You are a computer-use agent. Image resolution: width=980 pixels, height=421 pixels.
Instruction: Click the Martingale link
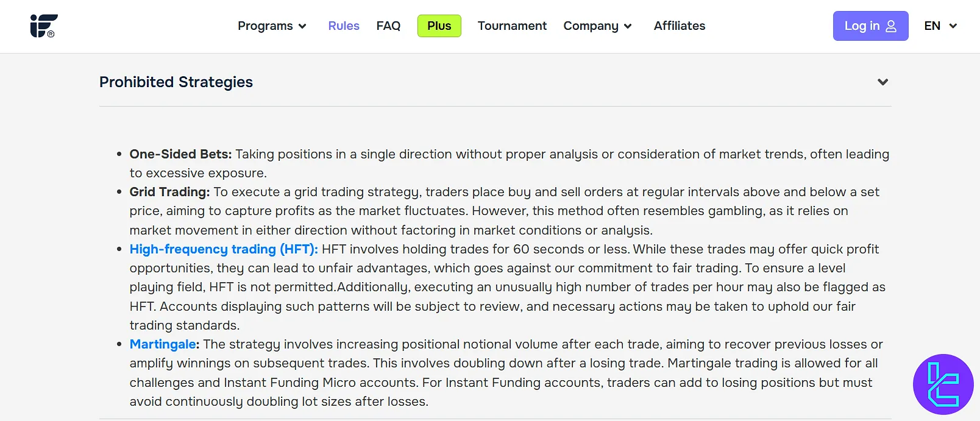coord(162,344)
